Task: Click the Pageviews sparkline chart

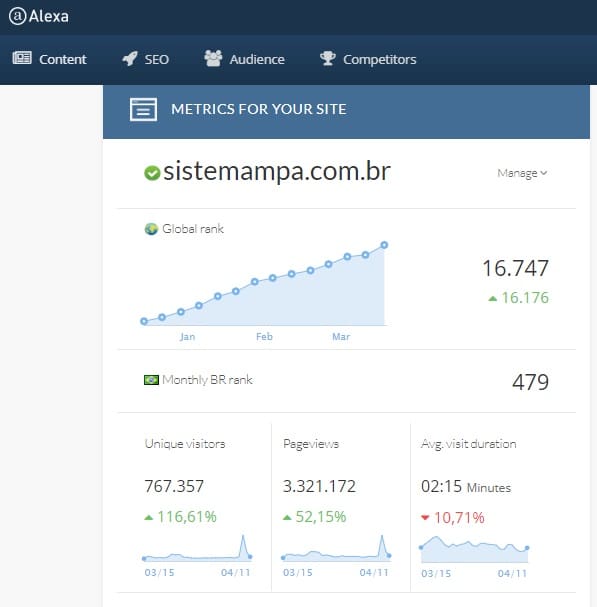Action: click(x=336, y=548)
